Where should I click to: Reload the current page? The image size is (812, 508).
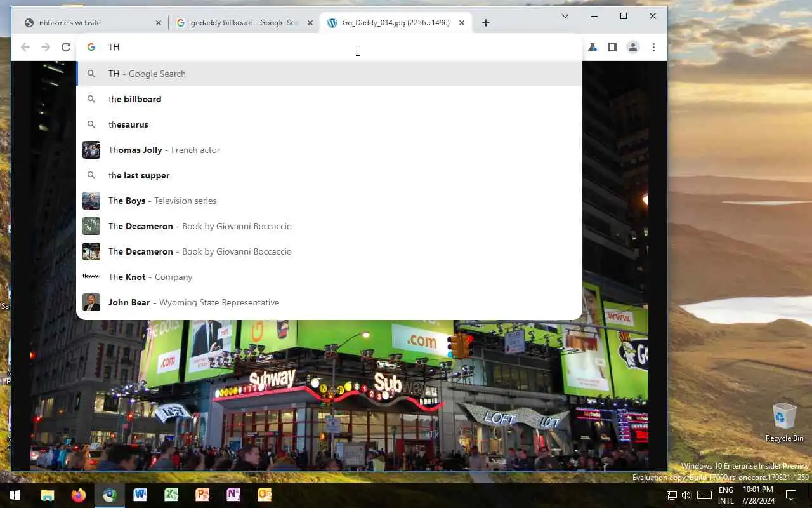[x=66, y=47]
